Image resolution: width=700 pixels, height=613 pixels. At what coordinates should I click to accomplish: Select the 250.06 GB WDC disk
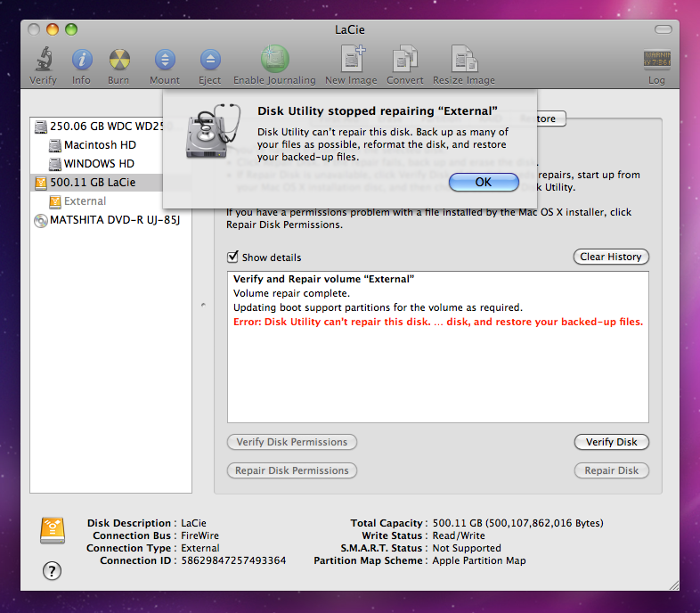(x=98, y=127)
